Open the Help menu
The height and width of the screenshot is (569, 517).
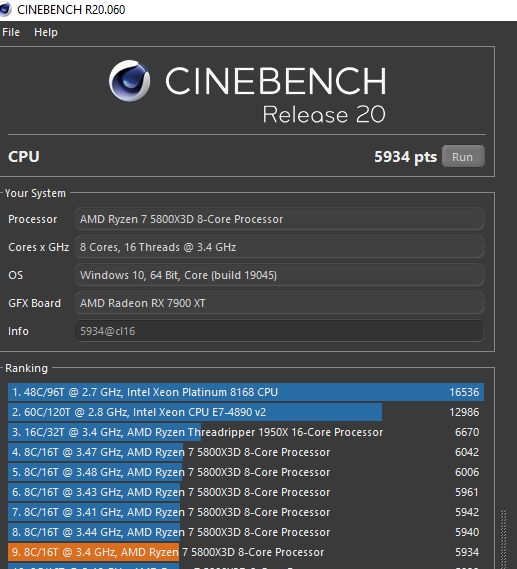point(46,32)
